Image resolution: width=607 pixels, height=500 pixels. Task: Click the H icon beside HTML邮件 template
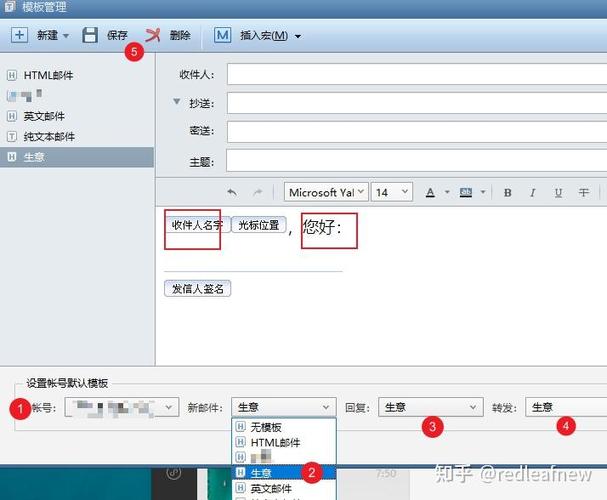tap(12, 75)
